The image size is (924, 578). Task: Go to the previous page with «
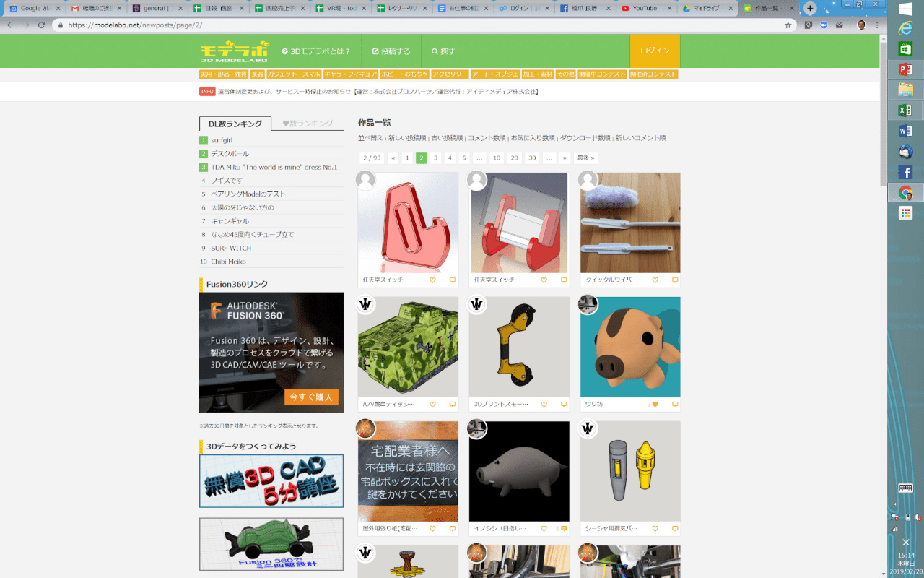click(393, 158)
